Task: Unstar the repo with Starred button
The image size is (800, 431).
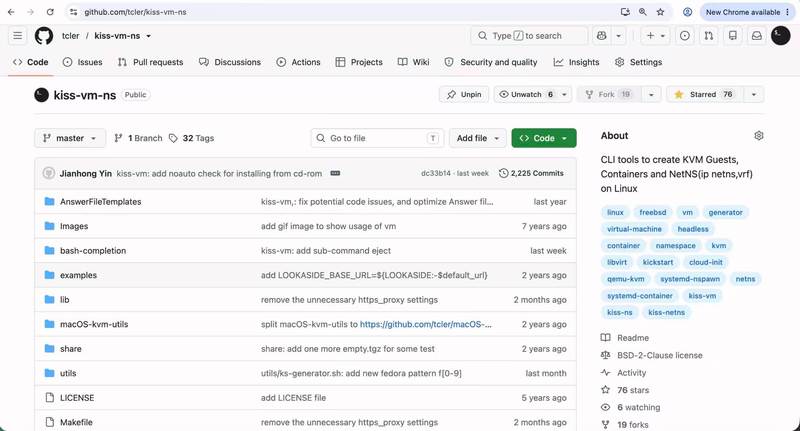Action: [705, 94]
